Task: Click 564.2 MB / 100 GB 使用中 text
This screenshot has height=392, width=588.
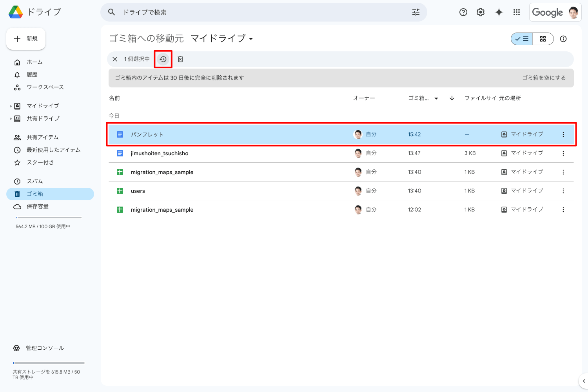Action: click(43, 227)
